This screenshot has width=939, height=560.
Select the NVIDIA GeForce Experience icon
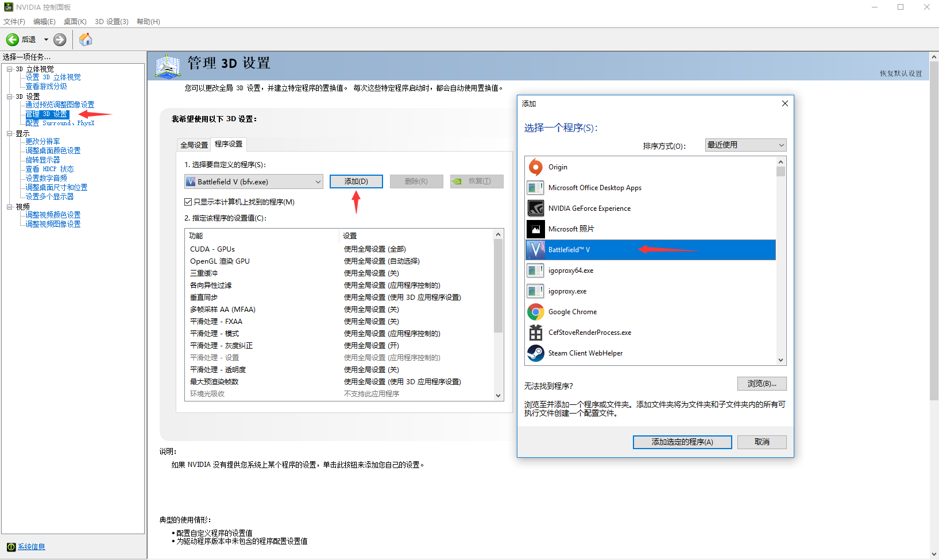pyautogui.click(x=536, y=208)
